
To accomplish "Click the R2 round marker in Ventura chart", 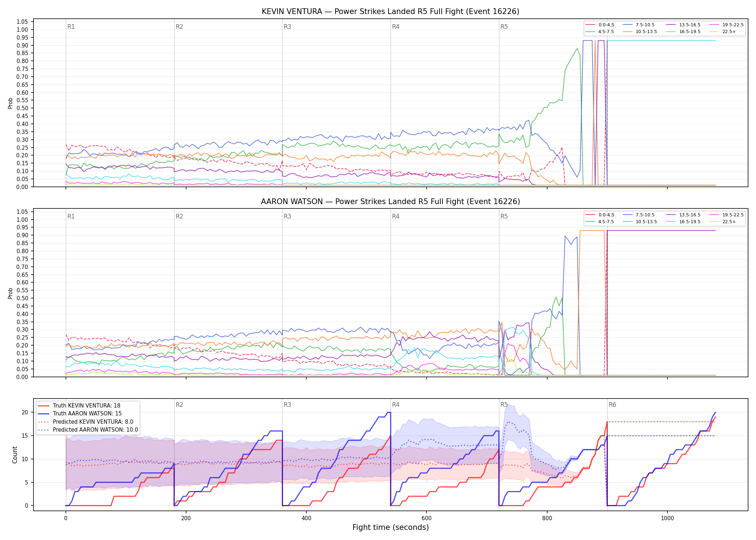I will 179,27.
